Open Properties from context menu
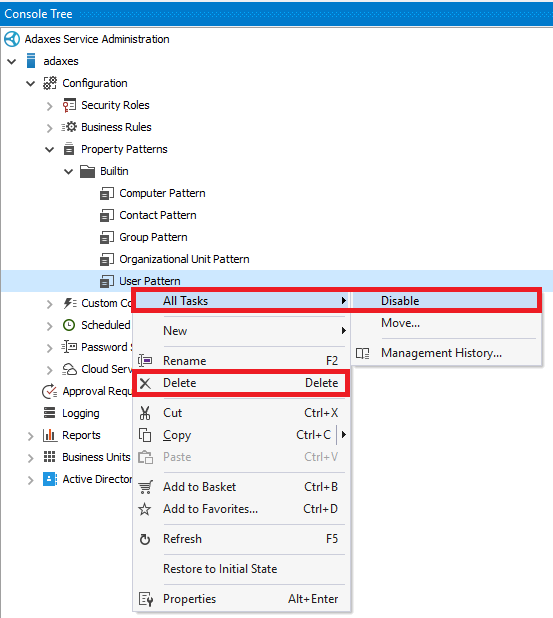The height and width of the screenshot is (618, 553). point(241,599)
